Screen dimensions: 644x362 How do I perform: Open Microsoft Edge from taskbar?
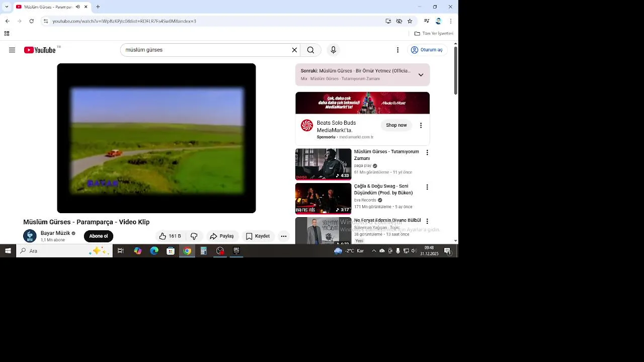154,251
